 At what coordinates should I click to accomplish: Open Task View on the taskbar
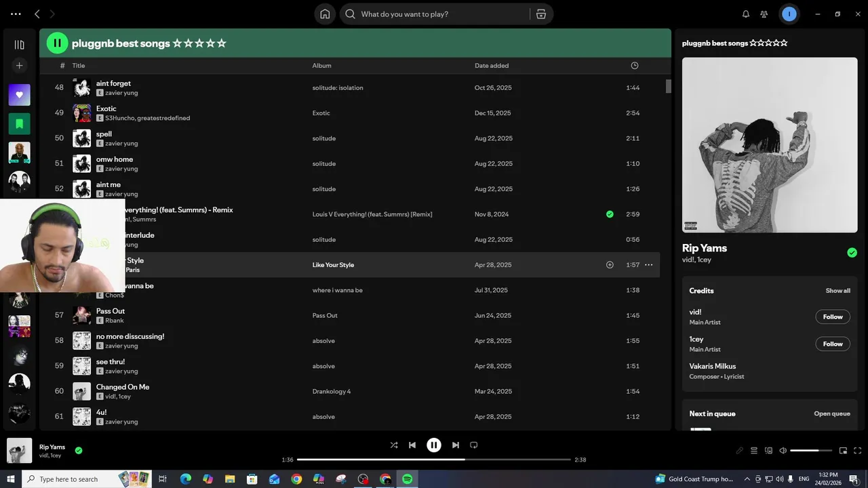pos(163,479)
